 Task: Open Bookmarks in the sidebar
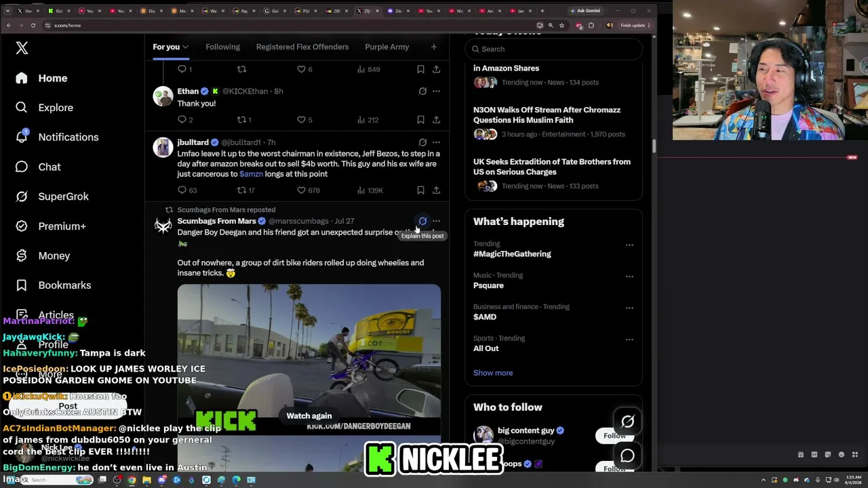(54, 285)
